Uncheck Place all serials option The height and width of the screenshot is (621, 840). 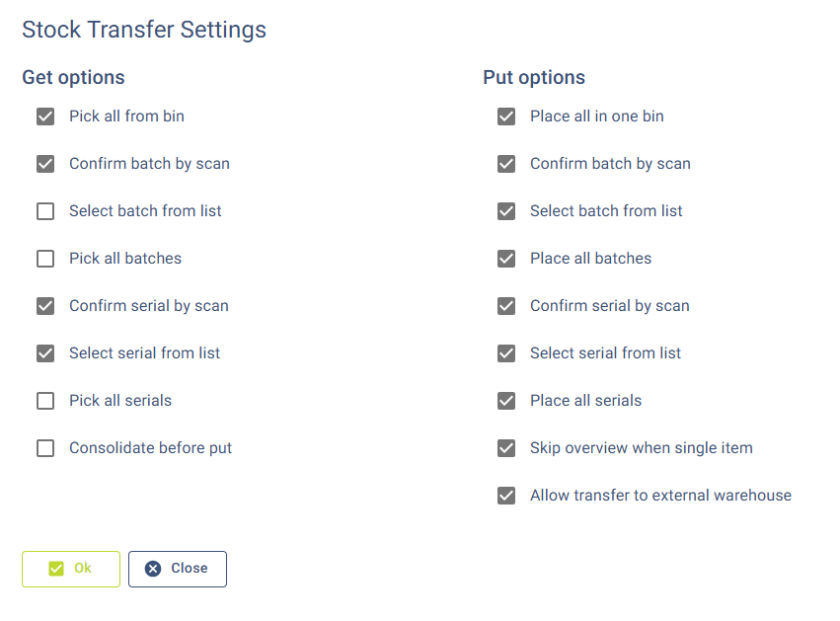pyautogui.click(x=506, y=401)
